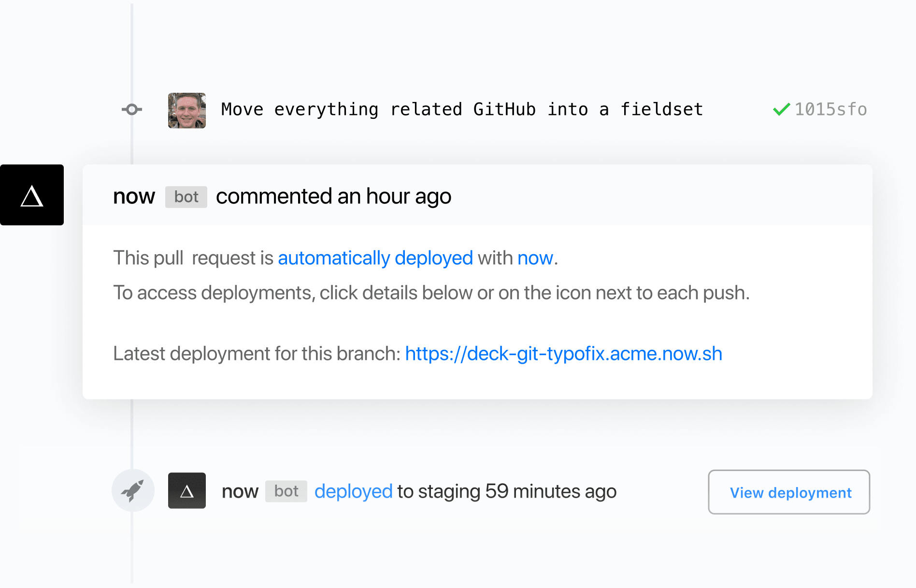The width and height of the screenshot is (916, 588).
Task: Open the blue 'deployed' link
Action: tap(353, 491)
